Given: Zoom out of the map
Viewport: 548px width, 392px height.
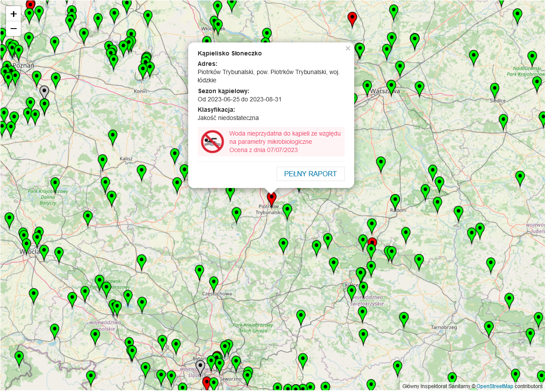Looking at the screenshot, I should tap(13, 29).
